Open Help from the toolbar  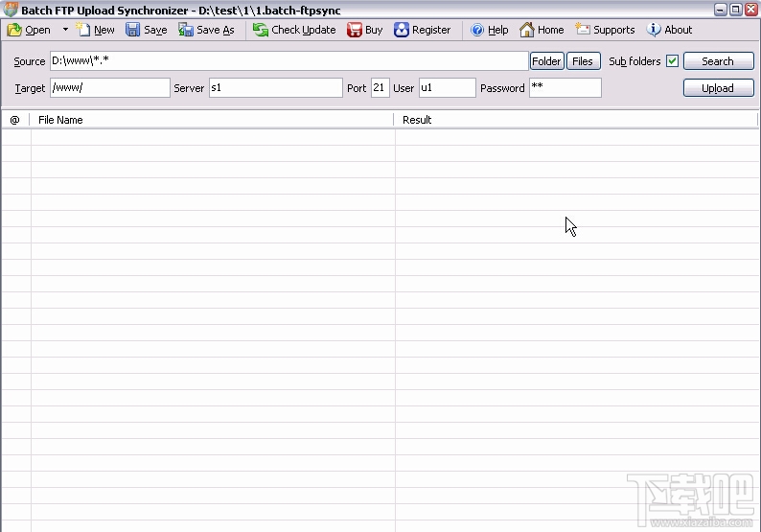(489, 30)
